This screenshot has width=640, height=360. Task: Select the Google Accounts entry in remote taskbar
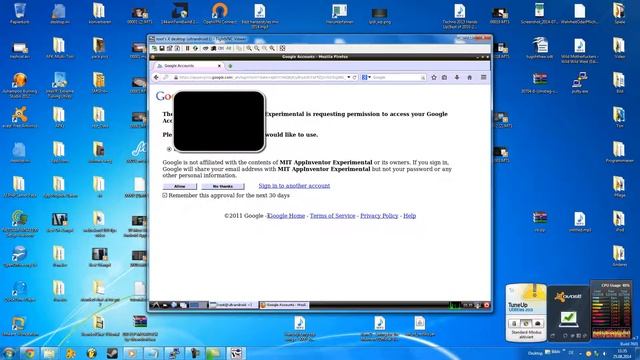pyautogui.click(x=284, y=305)
